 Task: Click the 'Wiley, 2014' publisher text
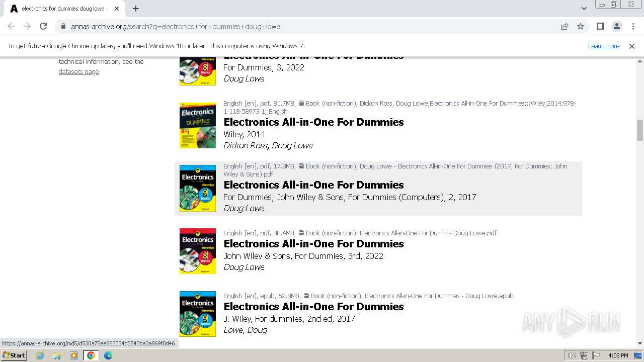point(244,134)
